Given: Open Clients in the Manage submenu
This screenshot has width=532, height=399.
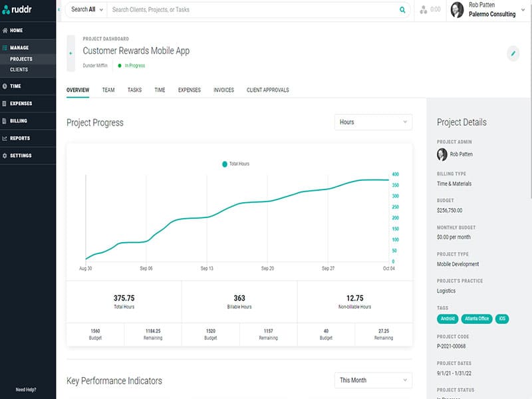Looking at the screenshot, I should click(x=19, y=69).
